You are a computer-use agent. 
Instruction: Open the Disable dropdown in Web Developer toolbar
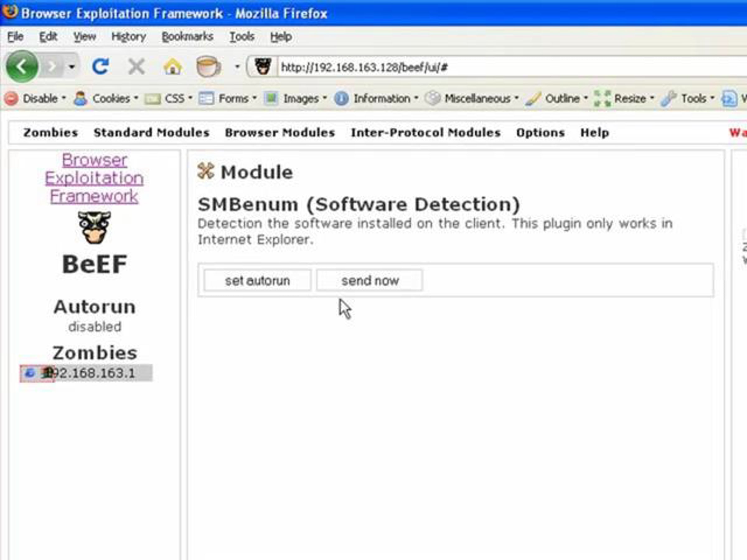35,99
